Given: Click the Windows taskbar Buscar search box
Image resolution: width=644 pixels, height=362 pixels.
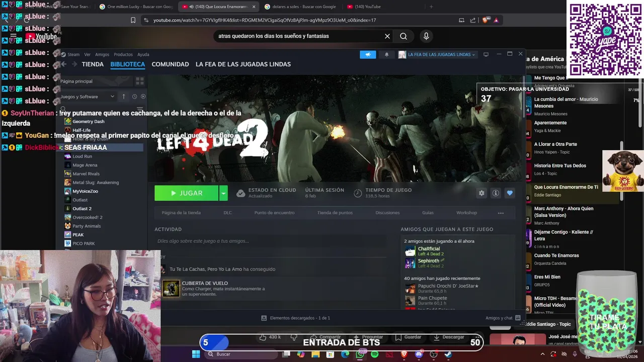Looking at the screenshot, I should [x=242, y=354].
